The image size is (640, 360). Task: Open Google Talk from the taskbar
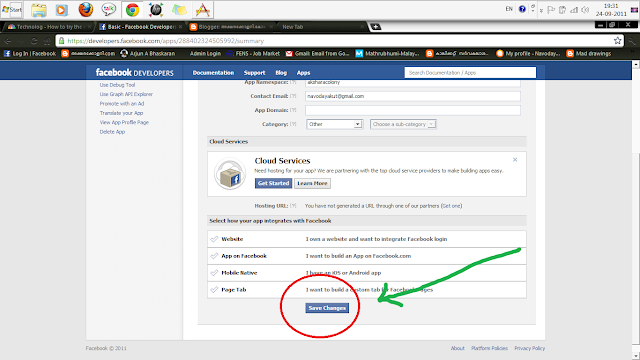(x=109, y=9)
